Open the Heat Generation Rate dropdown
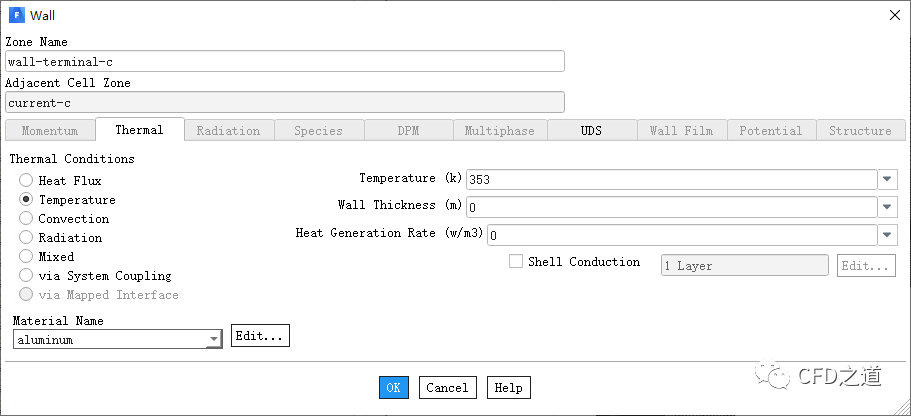 coord(888,235)
